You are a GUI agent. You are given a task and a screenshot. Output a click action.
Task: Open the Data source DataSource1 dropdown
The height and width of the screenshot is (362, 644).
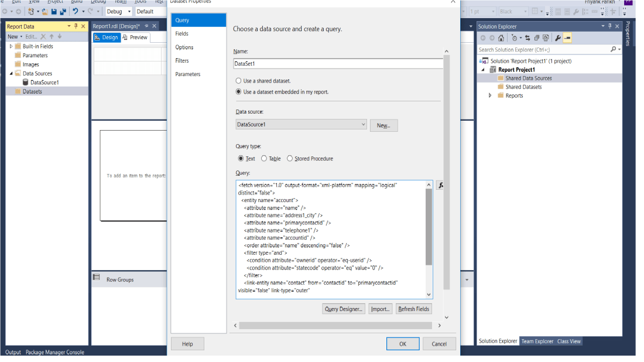coord(363,125)
